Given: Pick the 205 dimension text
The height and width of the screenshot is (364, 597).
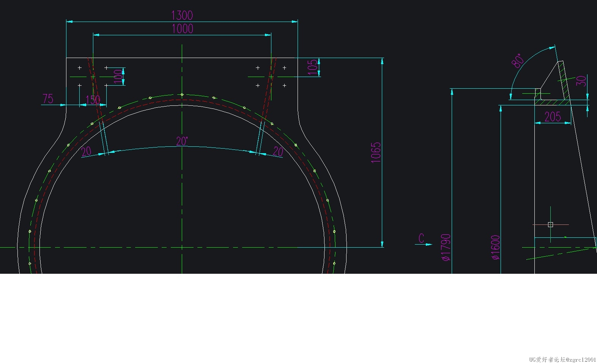Looking at the screenshot, I should (553, 117).
